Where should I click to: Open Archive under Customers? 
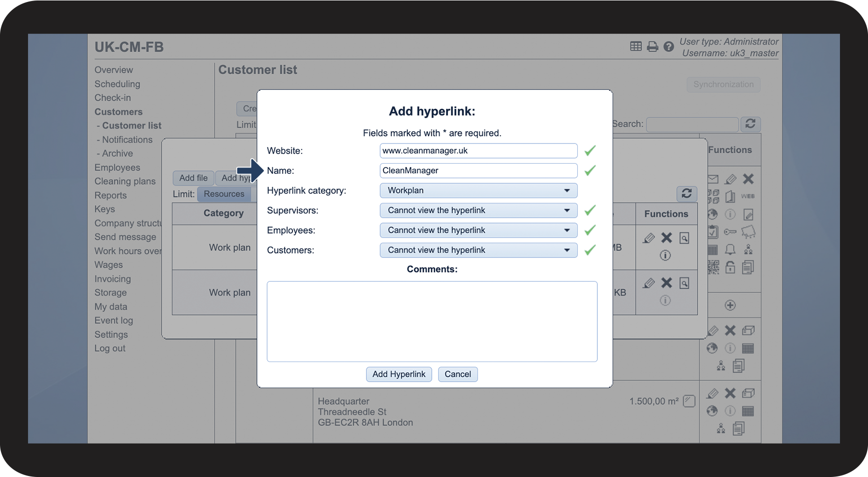point(117,153)
